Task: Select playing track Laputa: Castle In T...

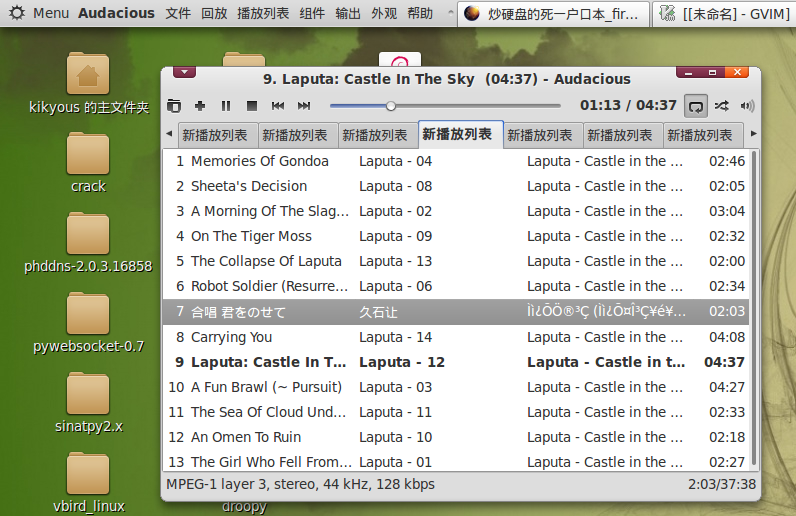Action: 456,362
